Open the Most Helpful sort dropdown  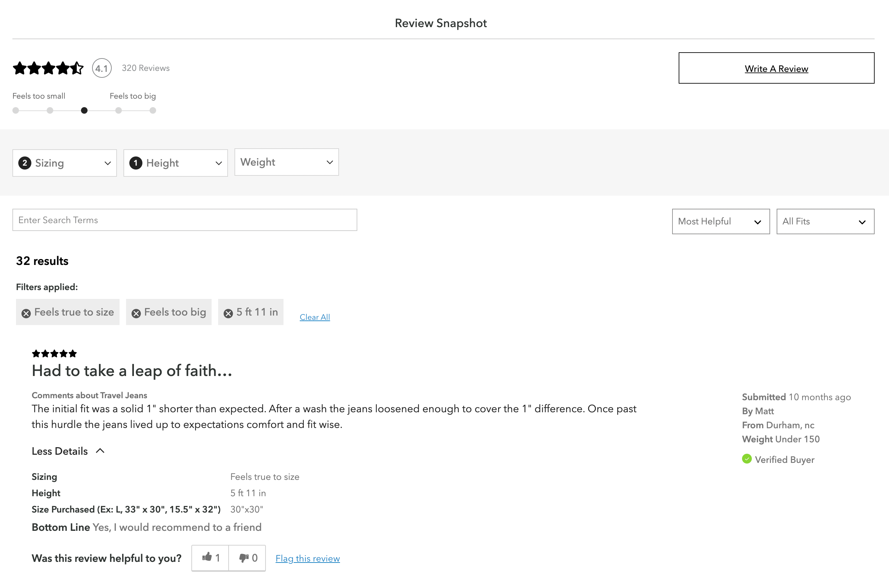[720, 221]
